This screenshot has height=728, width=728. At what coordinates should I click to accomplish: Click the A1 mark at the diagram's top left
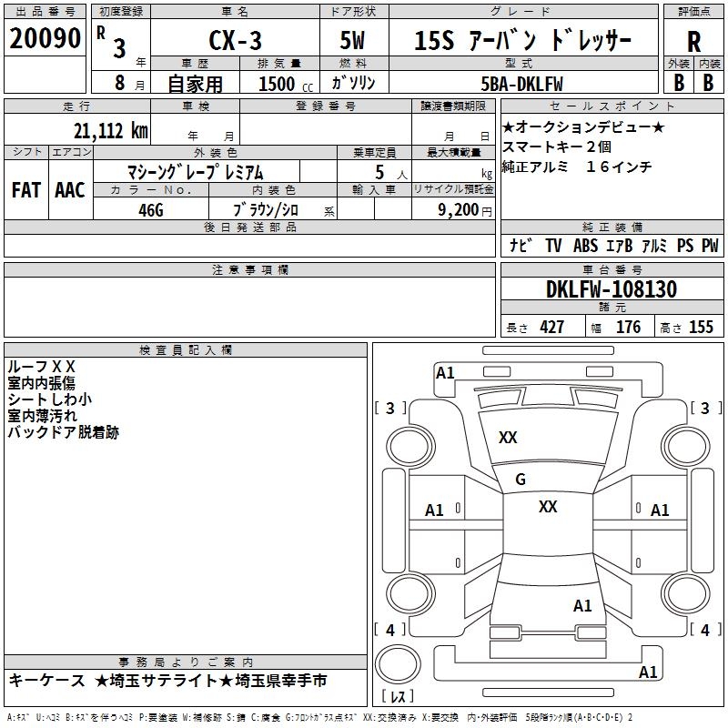click(x=445, y=372)
